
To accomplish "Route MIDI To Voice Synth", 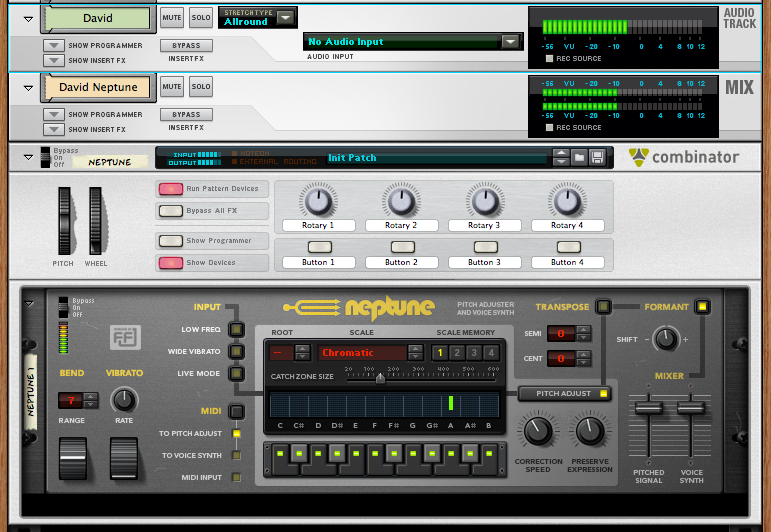I will 237,455.
